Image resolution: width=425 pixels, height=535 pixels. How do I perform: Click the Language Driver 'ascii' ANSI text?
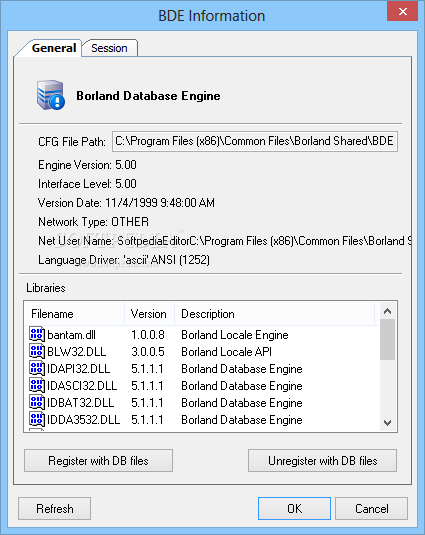click(124, 260)
